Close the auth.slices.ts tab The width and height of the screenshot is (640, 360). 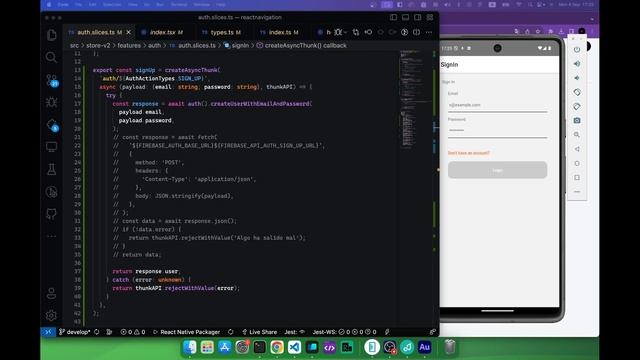coord(129,32)
